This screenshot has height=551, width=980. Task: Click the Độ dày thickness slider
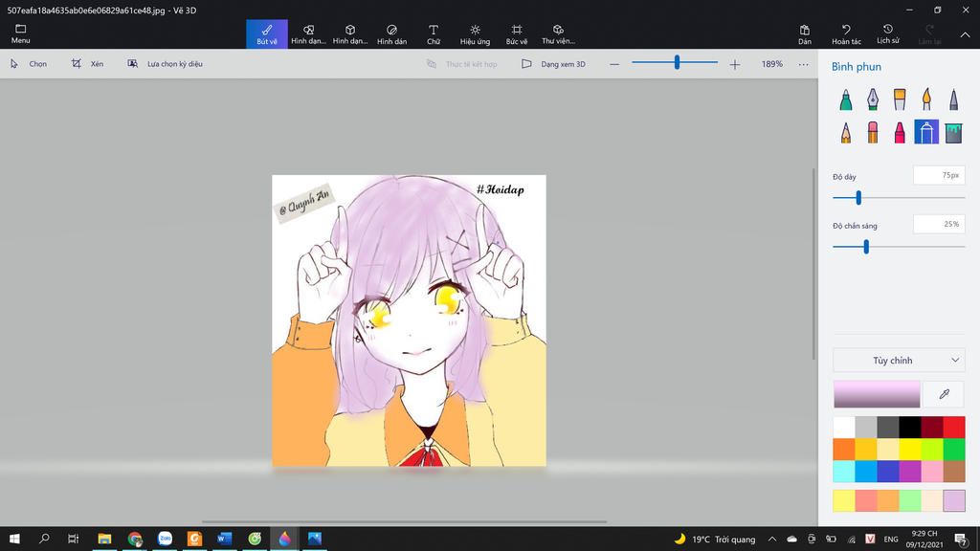click(x=899, y=197)
